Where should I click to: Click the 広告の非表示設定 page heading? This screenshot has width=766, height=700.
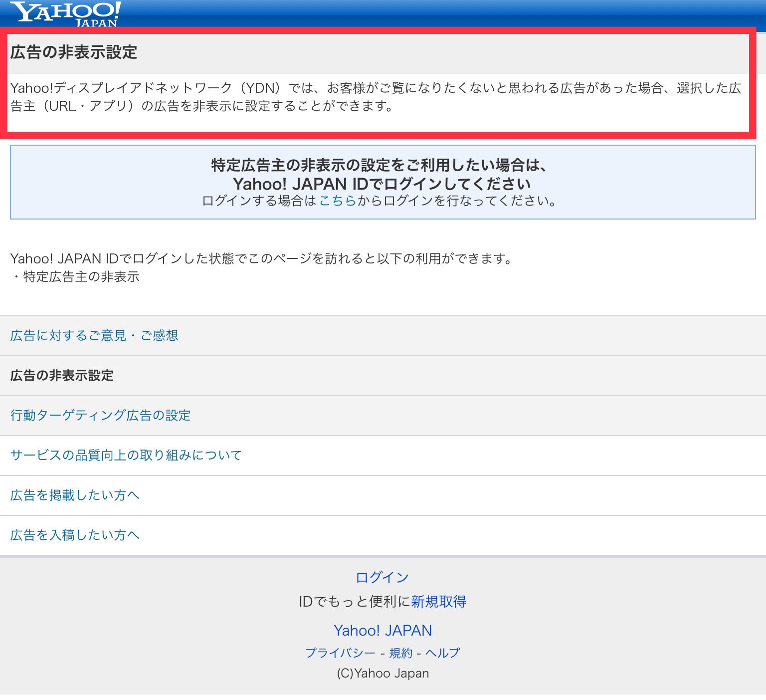[74, 52]
